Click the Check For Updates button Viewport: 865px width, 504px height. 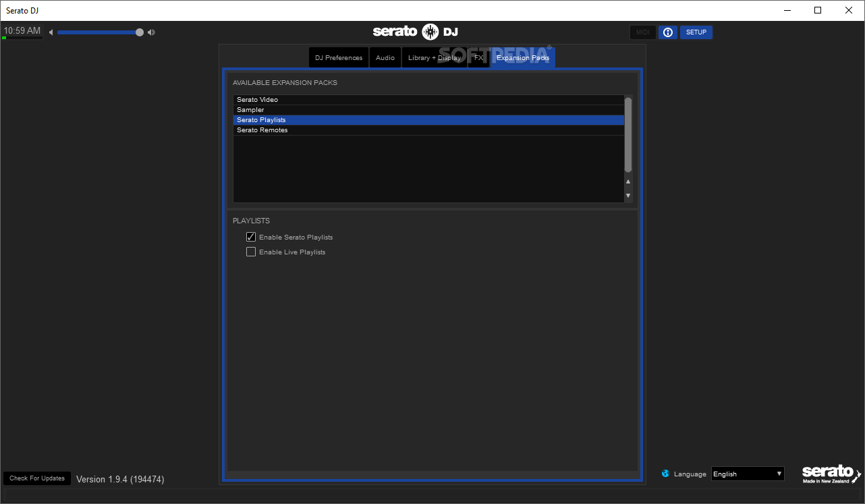37,478
